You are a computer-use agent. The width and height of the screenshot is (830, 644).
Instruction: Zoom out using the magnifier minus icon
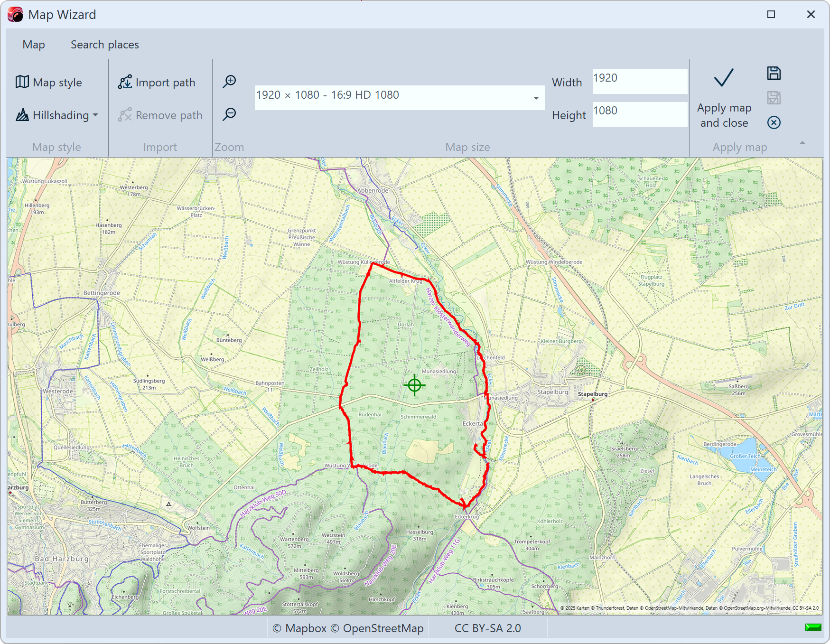pyautogui.click(x=229, y=114)
